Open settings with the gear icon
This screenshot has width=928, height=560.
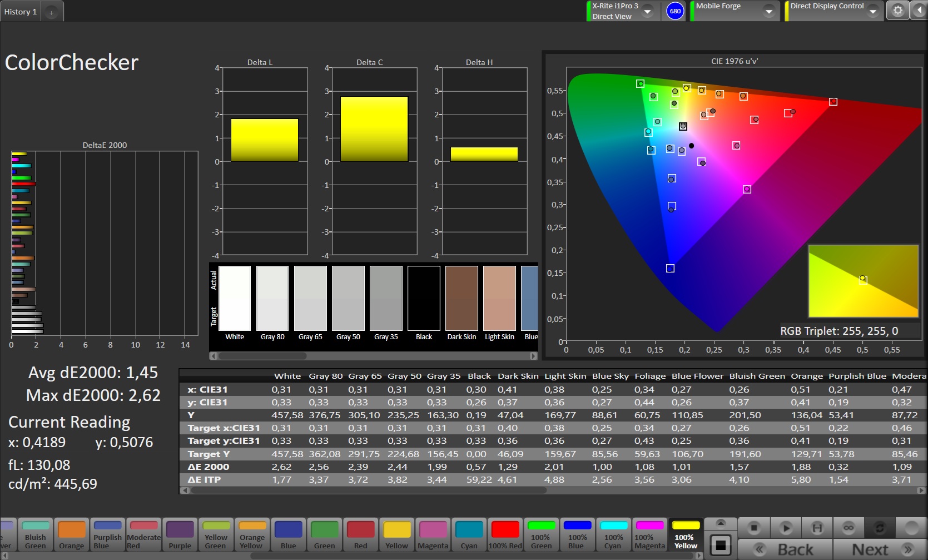point(897,11)
